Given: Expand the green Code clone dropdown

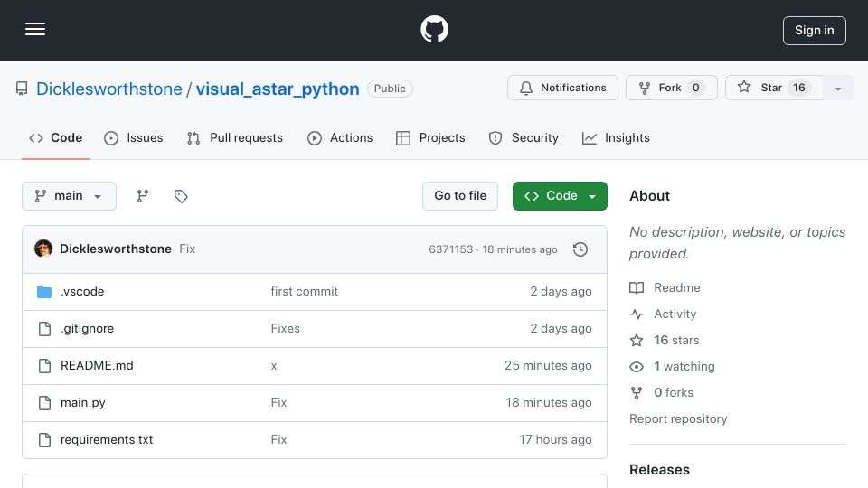Looking at the screenshot, I should tap(560, 196).
